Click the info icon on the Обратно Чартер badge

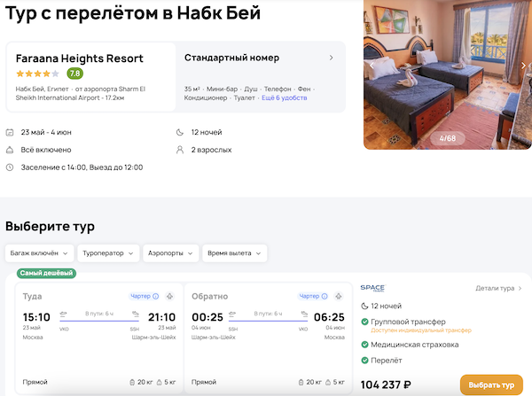point(327,296)
